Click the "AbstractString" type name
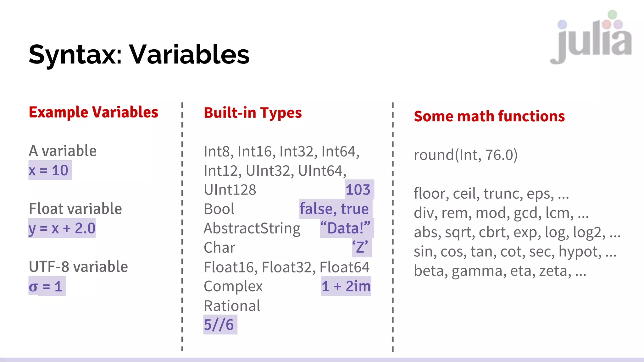The width and height of the screenshot is (644, 362). click(252, 228)
